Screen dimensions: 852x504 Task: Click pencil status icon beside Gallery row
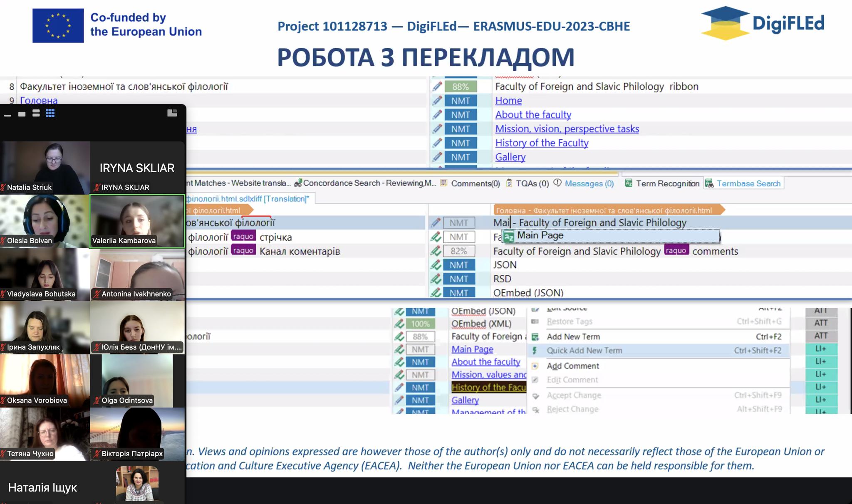(x=437, y=157)
